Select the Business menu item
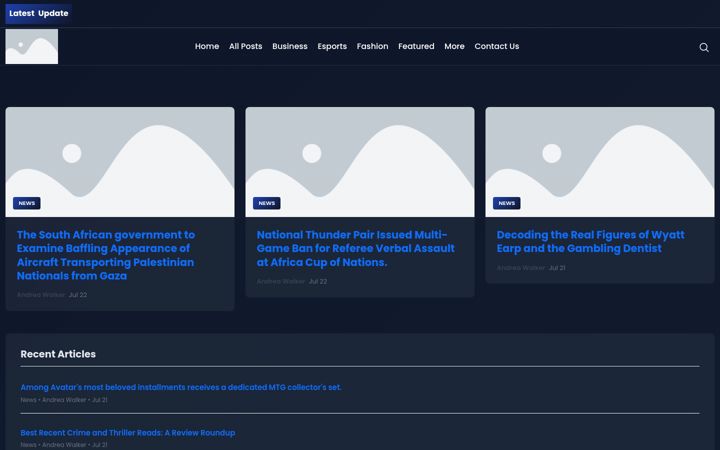 pos(290,46)
